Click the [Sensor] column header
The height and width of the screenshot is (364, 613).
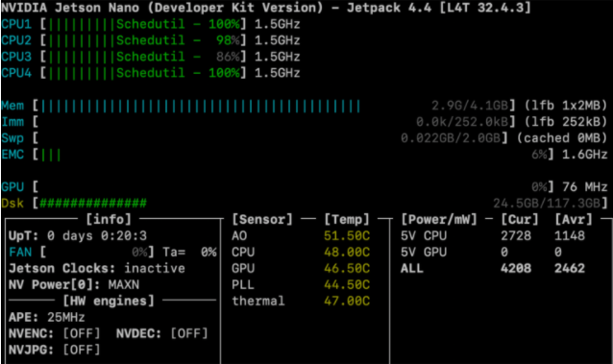(x=262, y=219)
